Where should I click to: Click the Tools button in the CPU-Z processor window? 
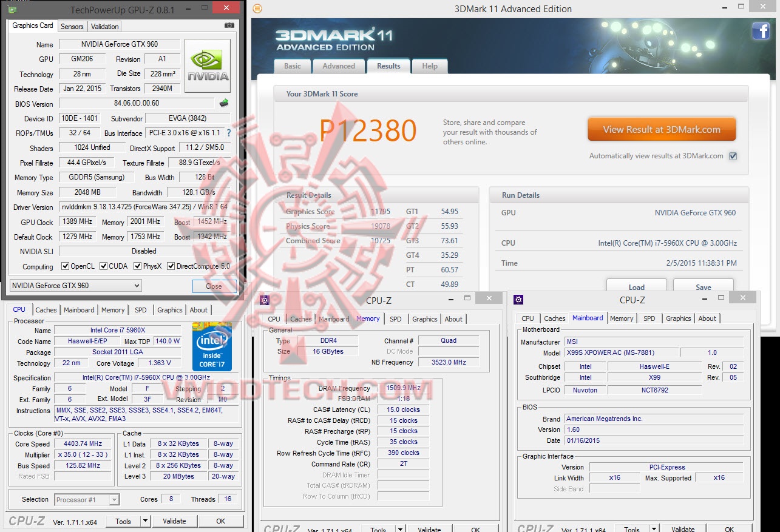tap(123, 521)
